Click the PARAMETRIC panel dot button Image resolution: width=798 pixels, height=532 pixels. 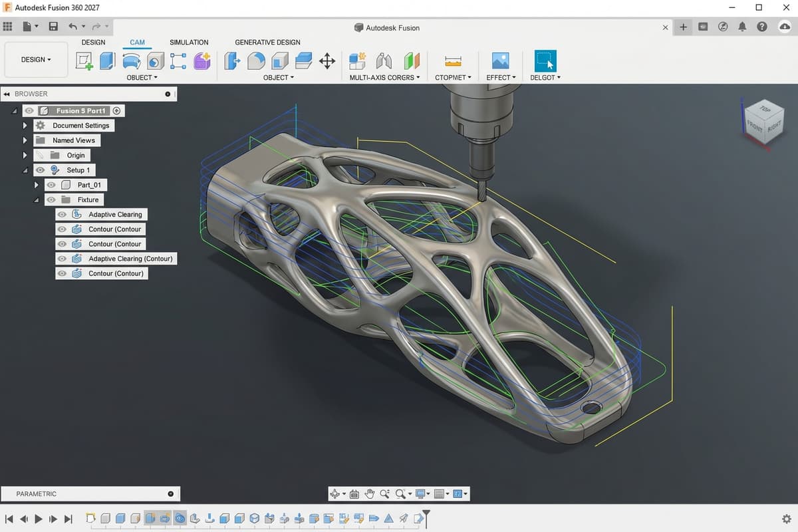coord(171,494)
